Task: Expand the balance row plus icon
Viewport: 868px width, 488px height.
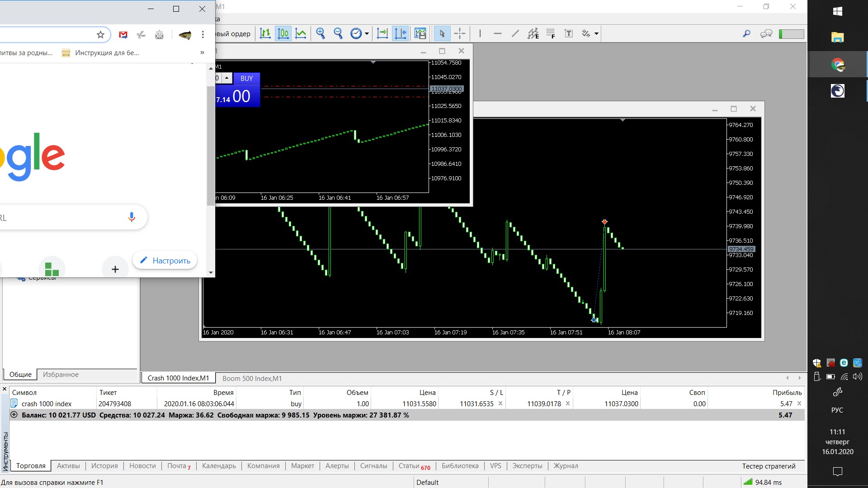Action: (x=14, y=415)
